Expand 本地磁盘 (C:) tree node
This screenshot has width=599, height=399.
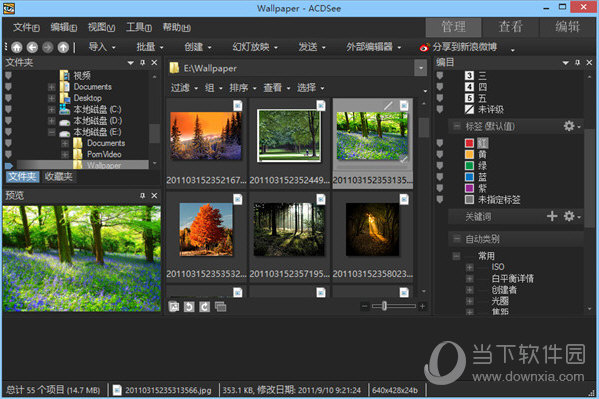(x=52, y=110)
